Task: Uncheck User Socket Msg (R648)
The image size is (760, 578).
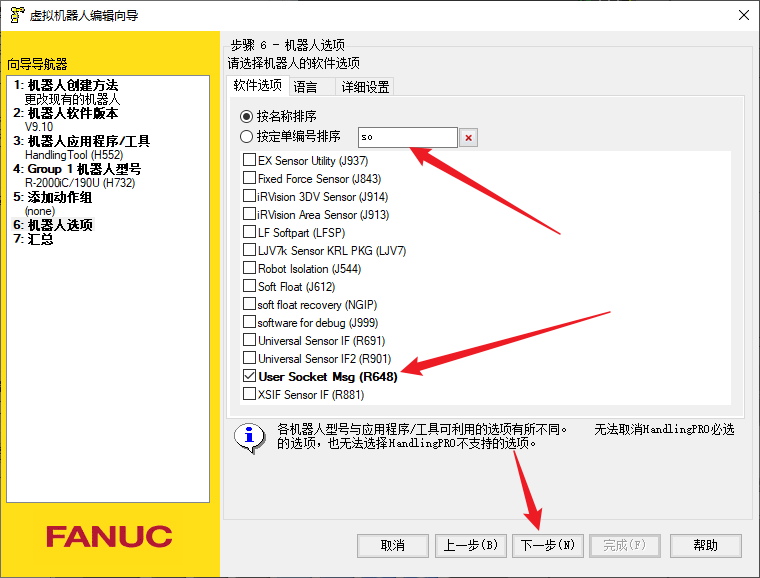Action: [x=250, y=376]
